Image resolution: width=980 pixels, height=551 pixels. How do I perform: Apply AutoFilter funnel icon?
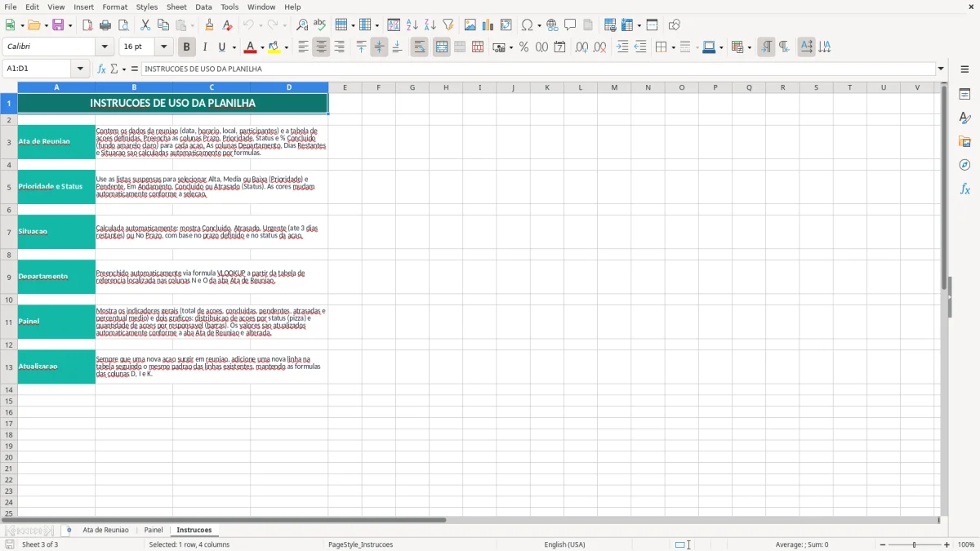448,25
